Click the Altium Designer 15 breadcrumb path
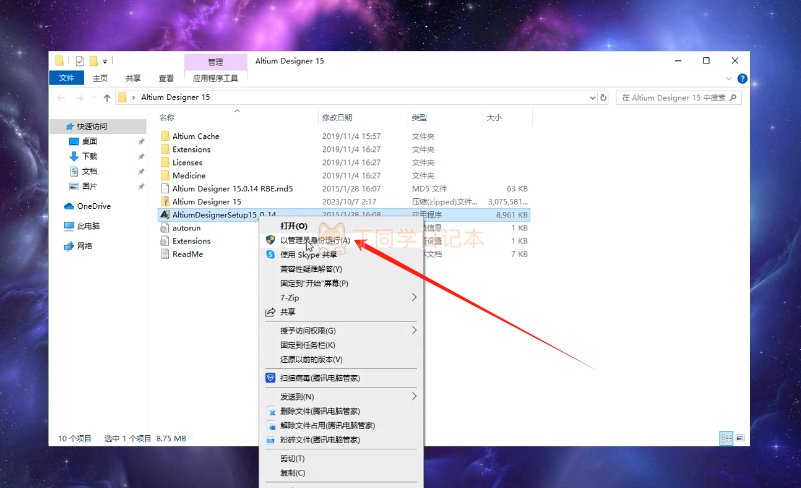Viewport: 801px width, 488px height. [175, 97]
